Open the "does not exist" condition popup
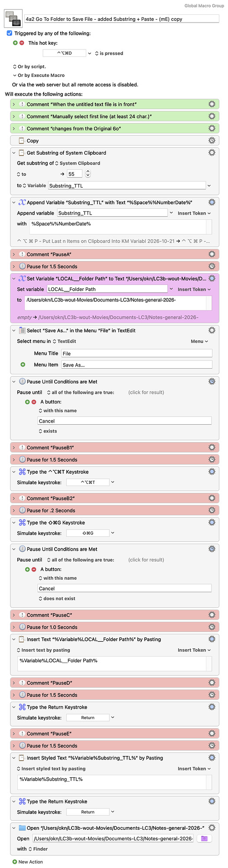The width and height of the screenshot is (228, 868). tap(57, 599)
